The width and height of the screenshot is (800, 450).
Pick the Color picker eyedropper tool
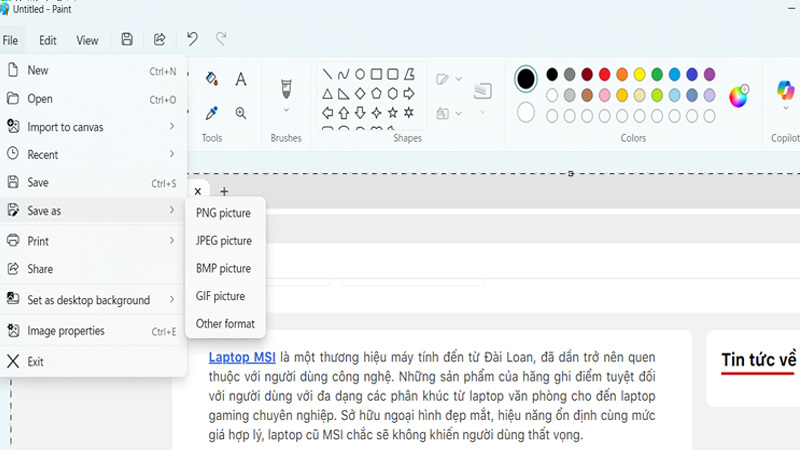pyautogui.click(x=212, y=113)
